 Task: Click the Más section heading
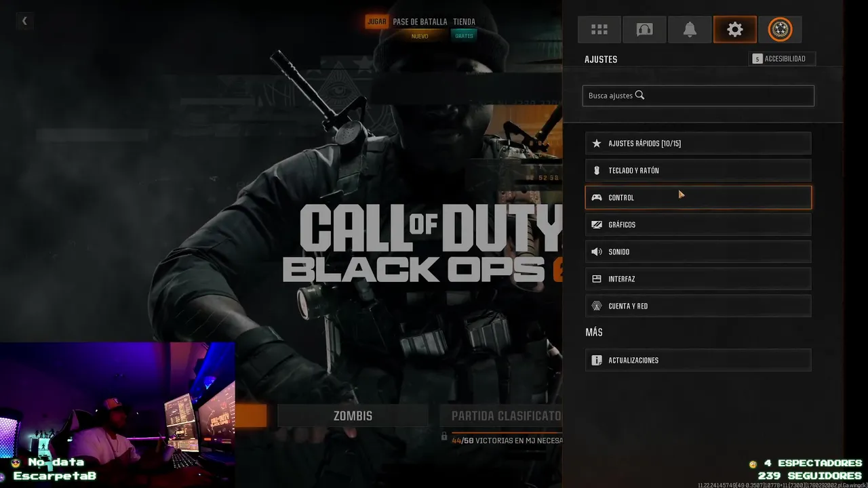tap(594, 333)
